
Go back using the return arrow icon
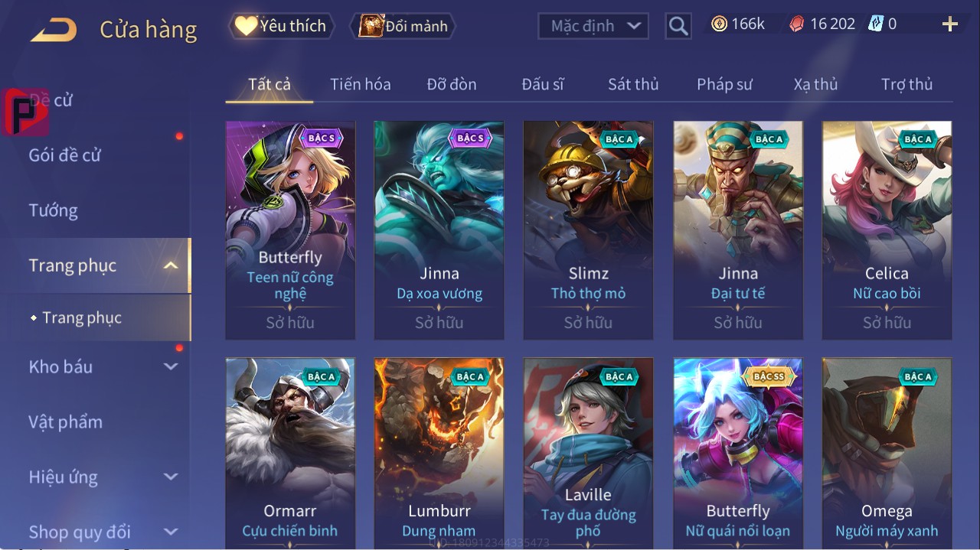(x=54, y=30)
